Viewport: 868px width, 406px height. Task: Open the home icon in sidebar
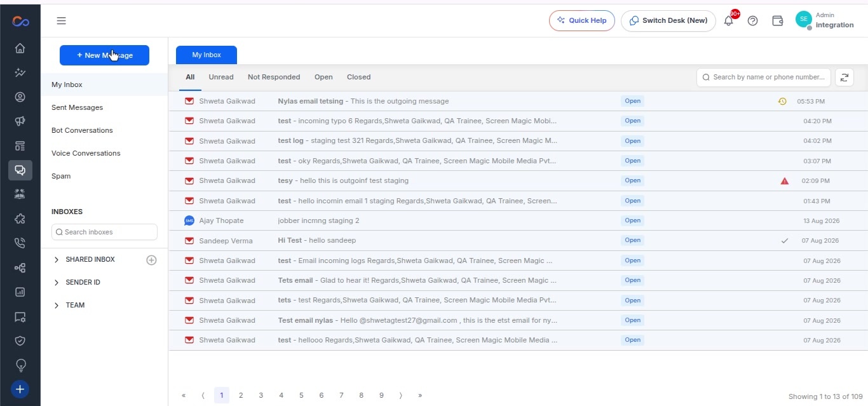pos(20,48)
